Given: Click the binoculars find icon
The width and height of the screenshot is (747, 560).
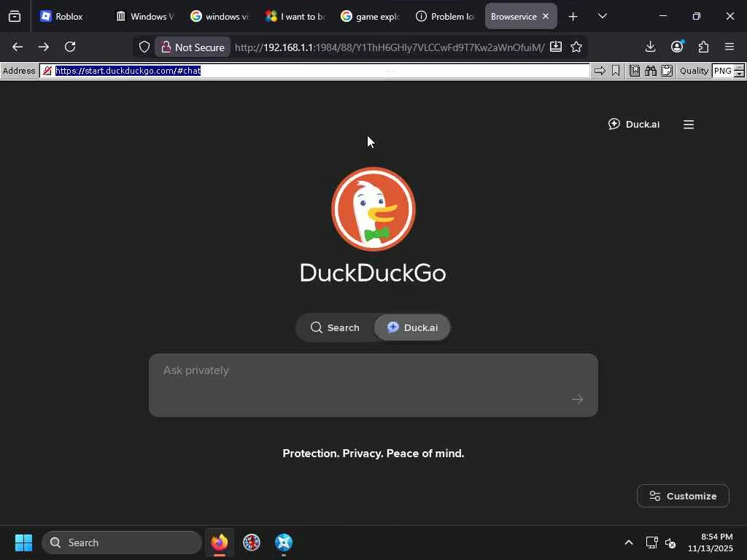Looking at the screenshot, I should (651, 71).
